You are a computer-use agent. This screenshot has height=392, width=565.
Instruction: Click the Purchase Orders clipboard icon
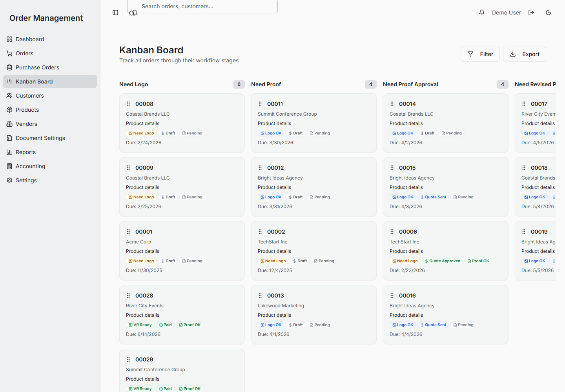click(x=9, y=67)
